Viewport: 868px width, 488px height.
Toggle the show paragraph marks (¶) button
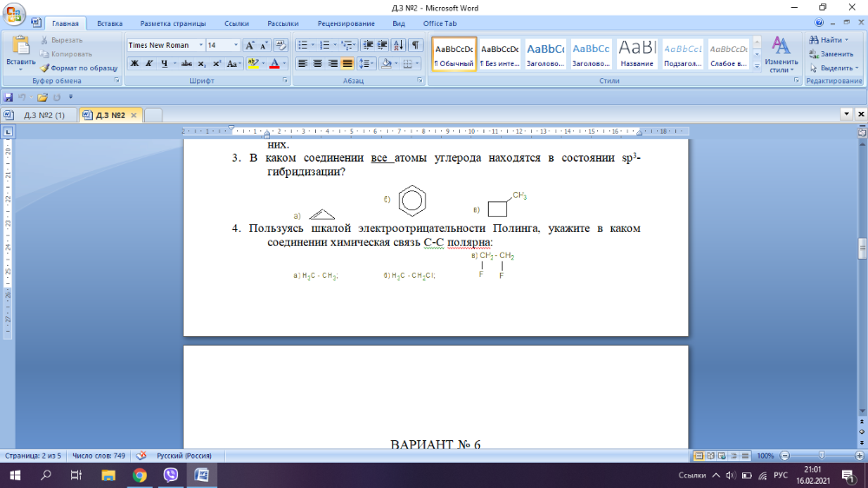pyautogui.click(x=415, y=45)
